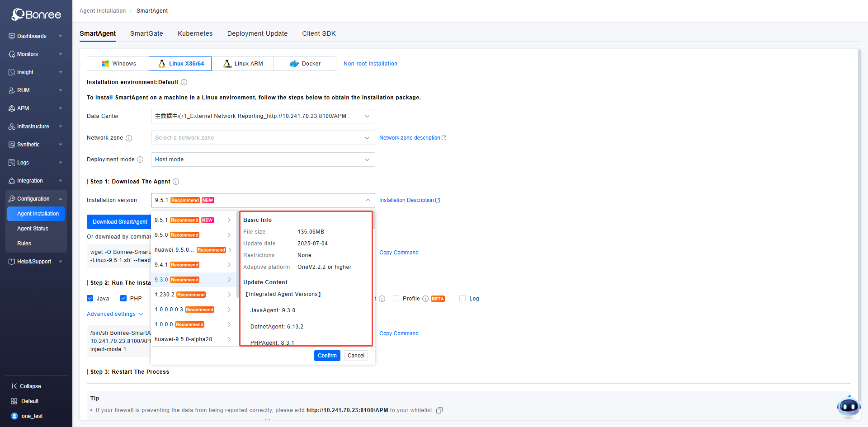
Task: Expand Advanced settings
Action: coord(115,314)
